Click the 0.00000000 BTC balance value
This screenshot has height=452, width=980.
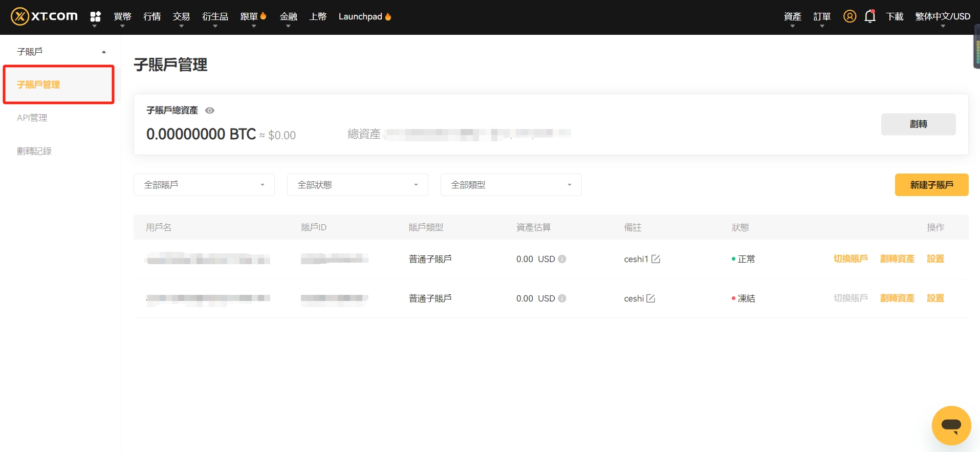[201, 134]
